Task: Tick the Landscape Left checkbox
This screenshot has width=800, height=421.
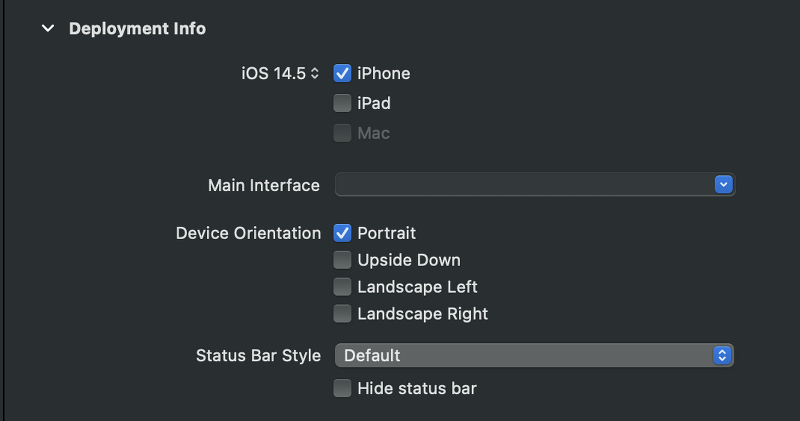Action: (342, 287)
